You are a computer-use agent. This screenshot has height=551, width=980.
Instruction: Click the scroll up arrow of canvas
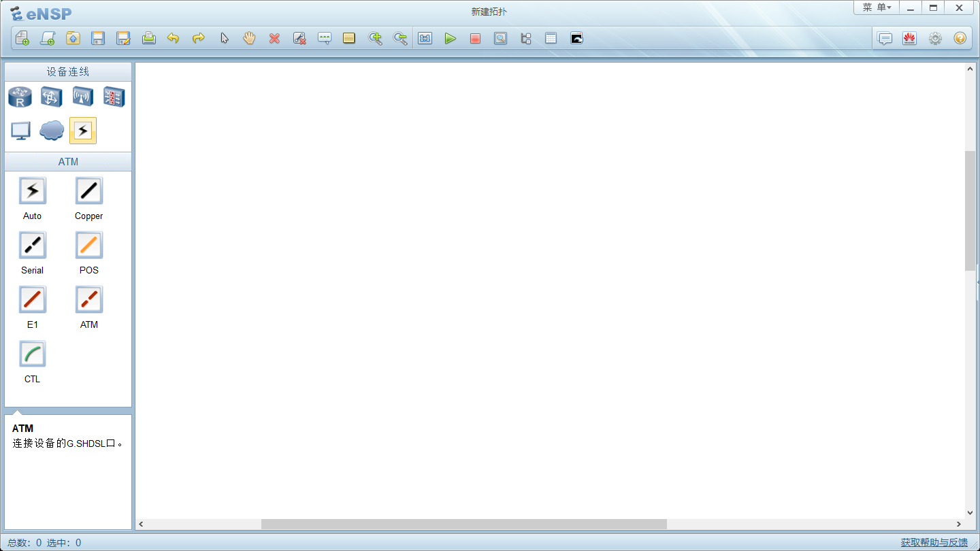coord(970,69)
